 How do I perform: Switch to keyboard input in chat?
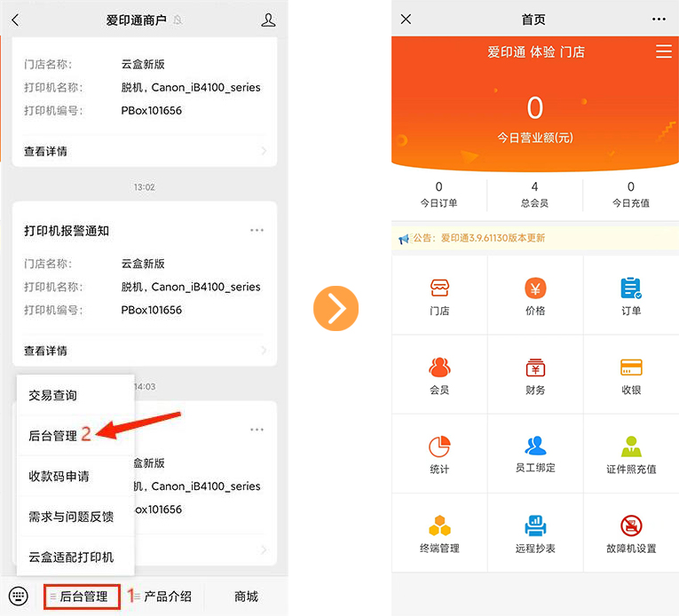pyautogui.click(x=18, y=596)
